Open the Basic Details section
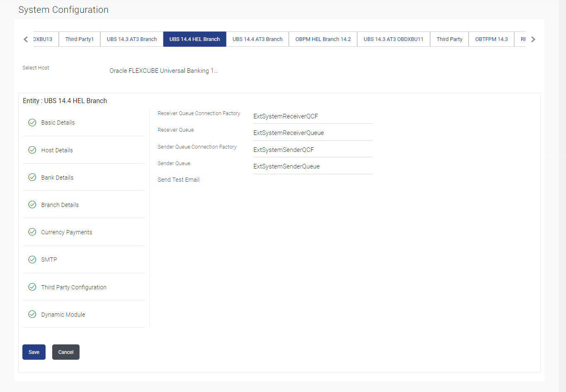The image size is (566, 392). [x=84, y=123]
